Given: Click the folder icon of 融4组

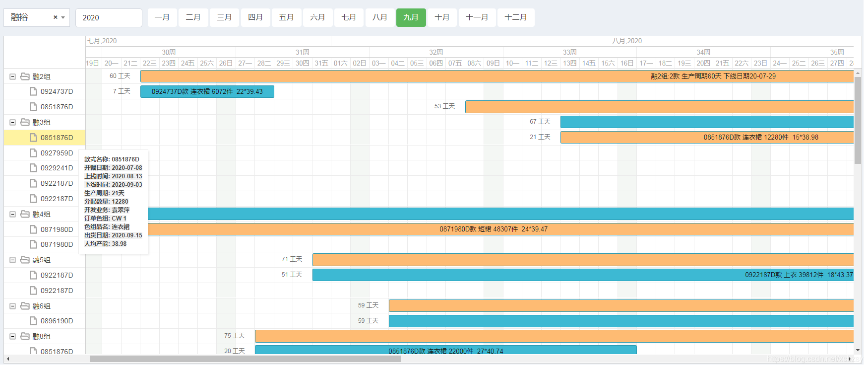Looking at the screenshot, I should [25, 214].
